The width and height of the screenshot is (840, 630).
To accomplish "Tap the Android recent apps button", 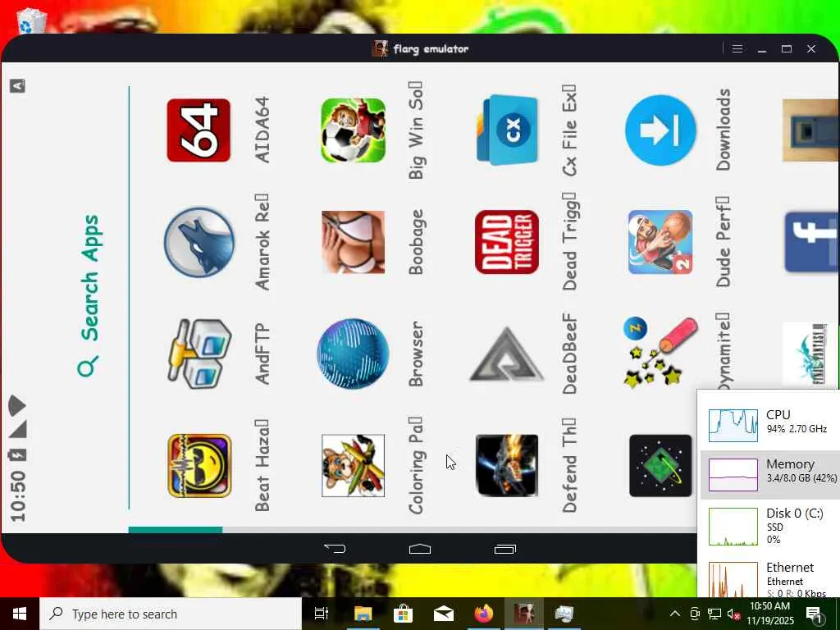I will [504, 549].
